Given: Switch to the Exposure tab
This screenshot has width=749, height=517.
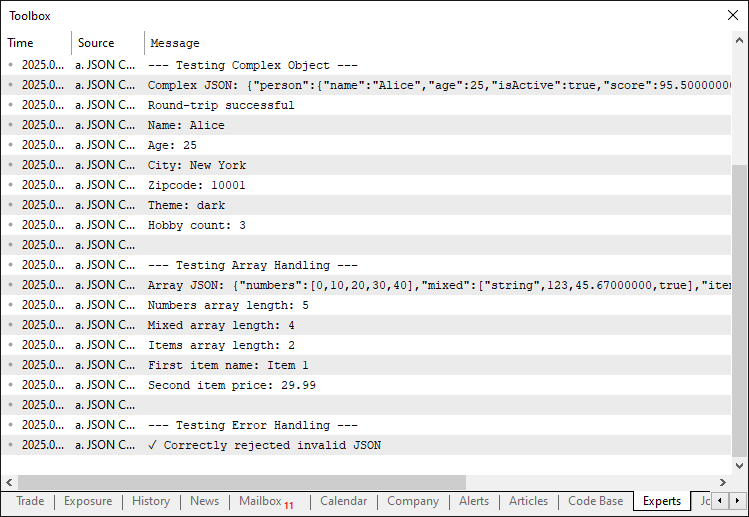Looking at the screenshot, I should pos(88,501).
